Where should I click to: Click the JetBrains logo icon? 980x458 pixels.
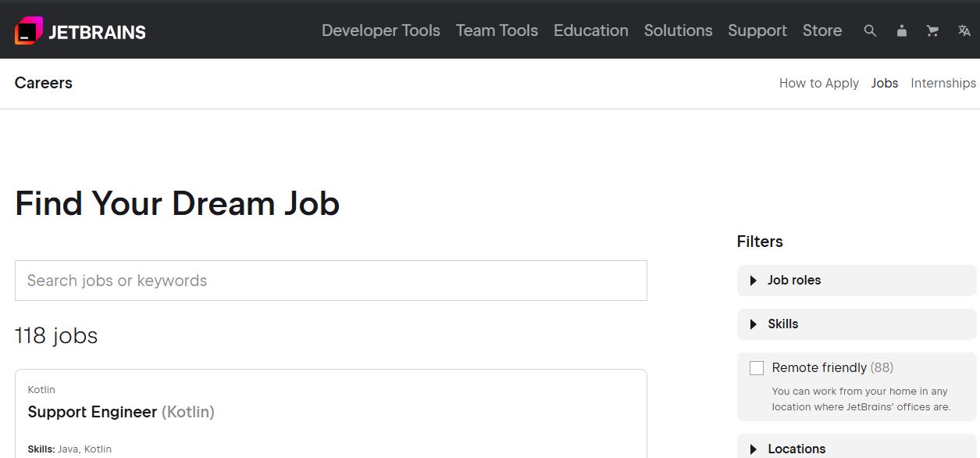click(x=29, y=30)
